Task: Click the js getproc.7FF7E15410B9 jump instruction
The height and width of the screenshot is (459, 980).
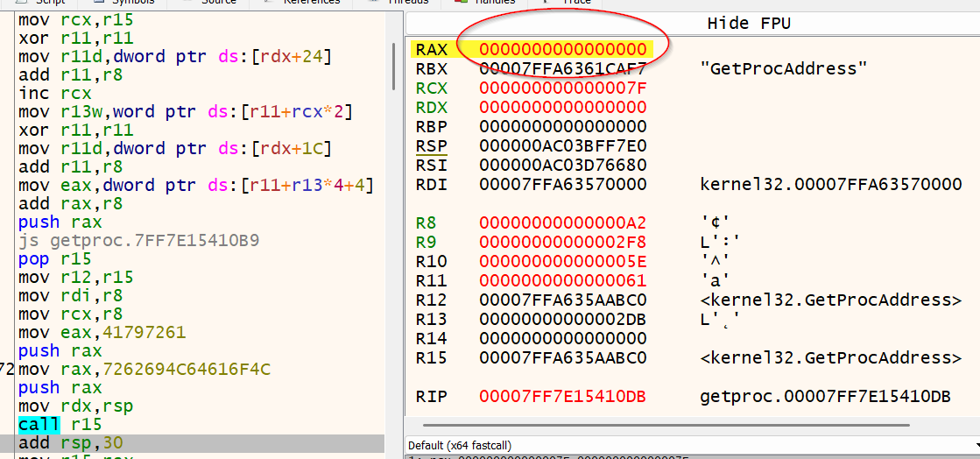Action: (x=137, y=240)
